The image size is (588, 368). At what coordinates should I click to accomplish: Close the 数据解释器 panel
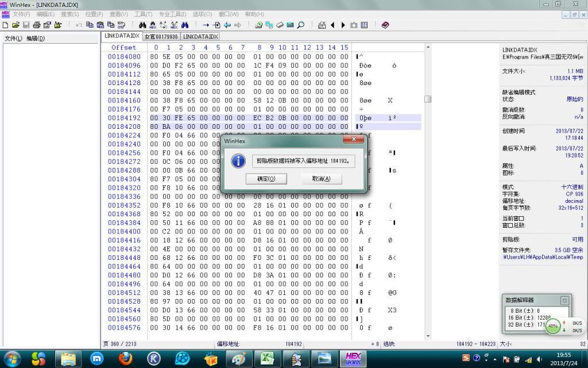(x=564, y=300)
